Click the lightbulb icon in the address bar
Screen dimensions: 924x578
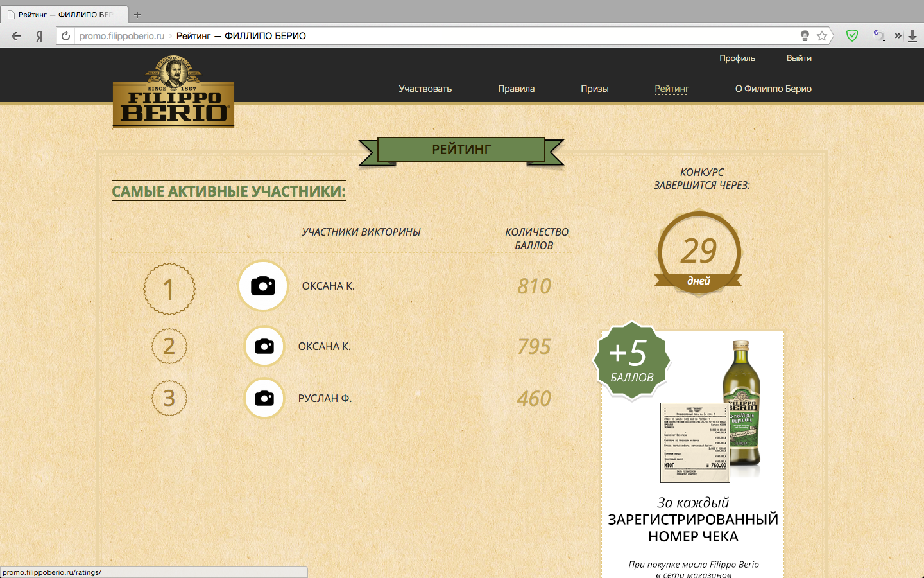tap(805, 36)
